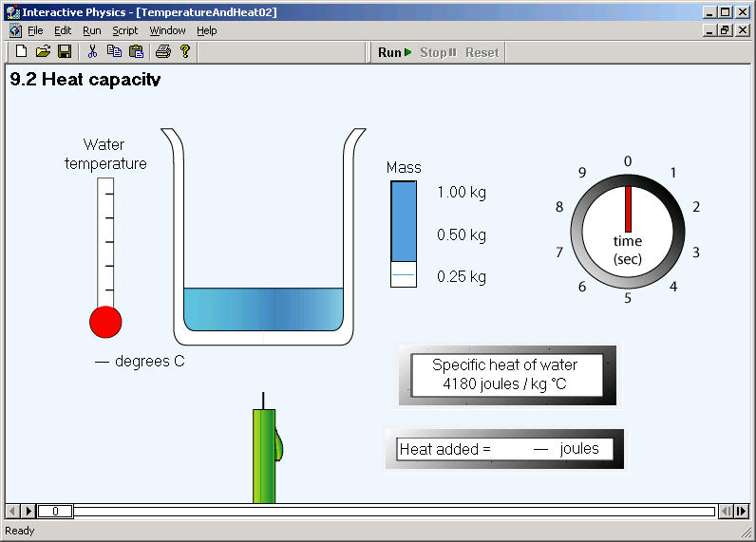The image size is (756, 542).
Task: Click the frame timeline track bar
Action: tap(394, 512)
